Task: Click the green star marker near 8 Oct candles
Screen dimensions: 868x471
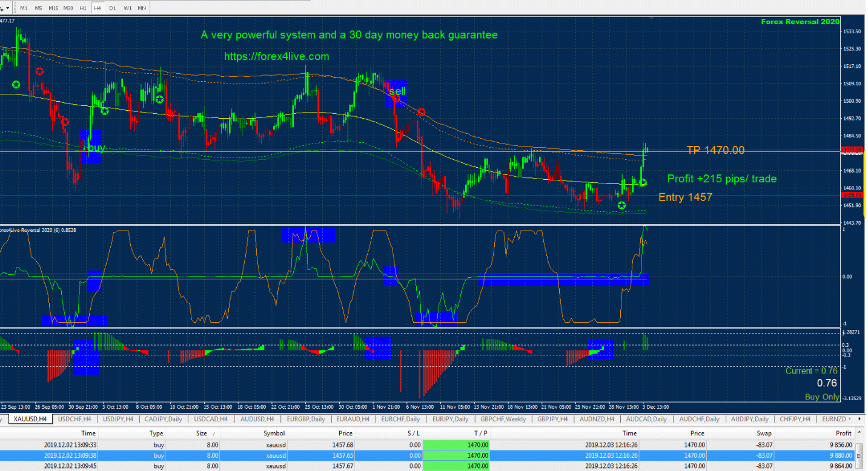Action: [159, 99]
